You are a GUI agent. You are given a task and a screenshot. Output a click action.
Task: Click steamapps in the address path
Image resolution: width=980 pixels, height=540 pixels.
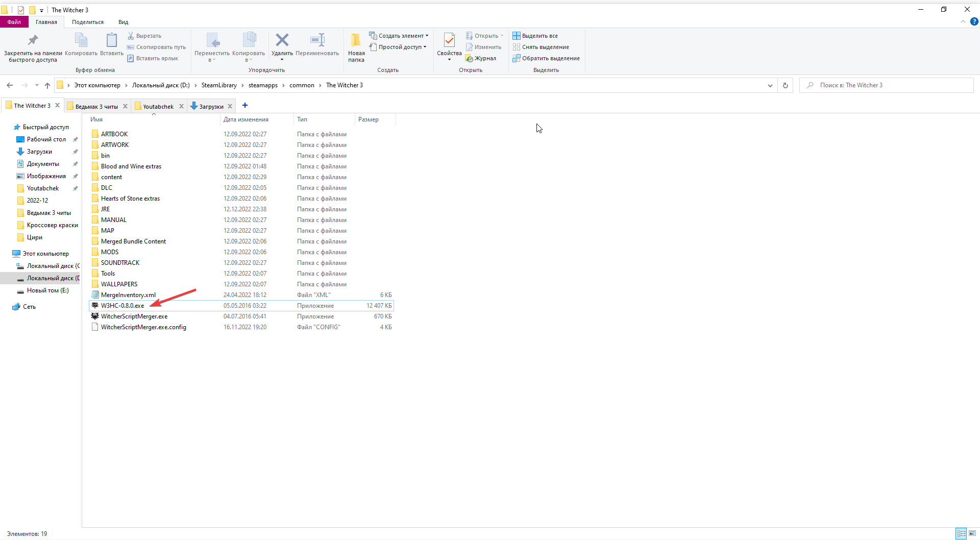point(263,85)
